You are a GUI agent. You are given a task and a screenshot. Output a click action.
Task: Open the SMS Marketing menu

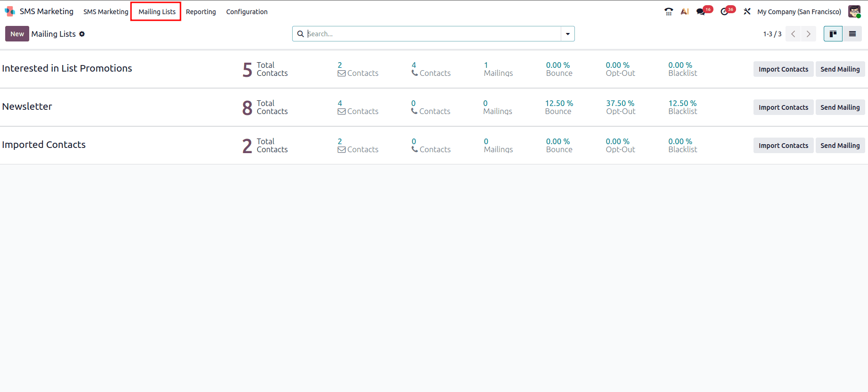point(106,12)
